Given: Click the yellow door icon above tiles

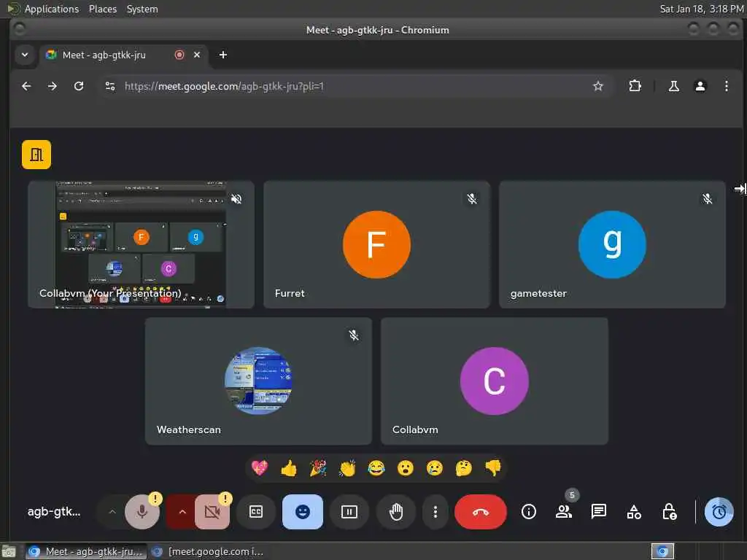Looking at the screenshot, I should tap(36, 155).
